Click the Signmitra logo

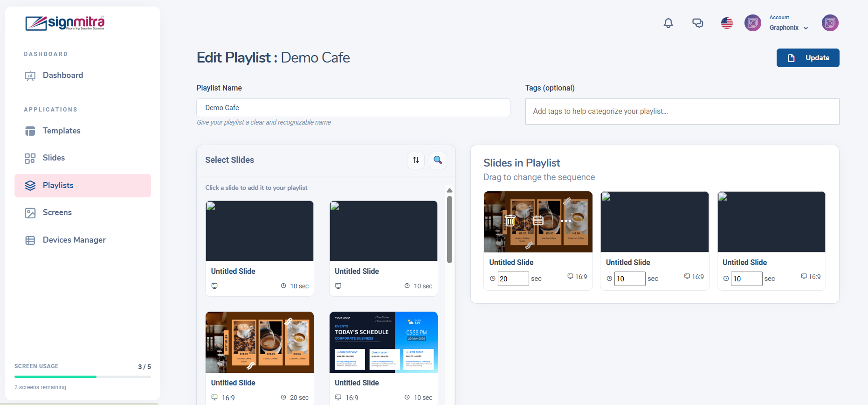(65, 23)
